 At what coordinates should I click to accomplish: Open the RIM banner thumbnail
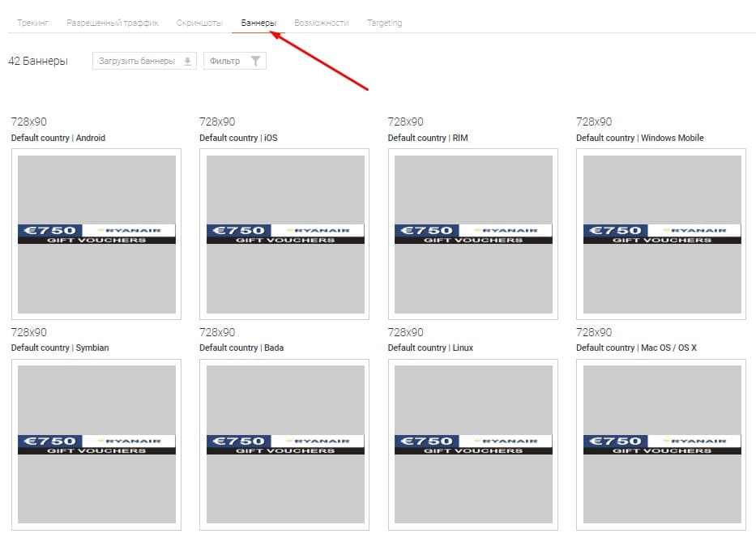(473, 234)
